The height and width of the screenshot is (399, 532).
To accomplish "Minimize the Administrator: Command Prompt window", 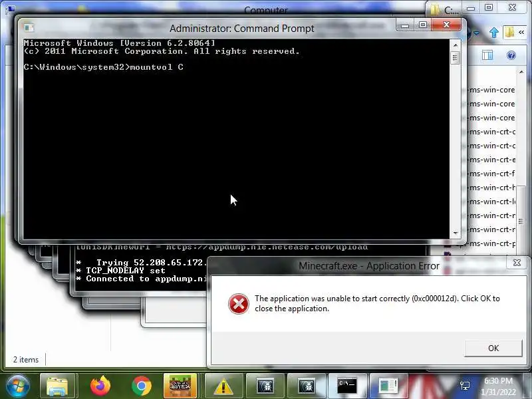I will [x=405, y=25].
